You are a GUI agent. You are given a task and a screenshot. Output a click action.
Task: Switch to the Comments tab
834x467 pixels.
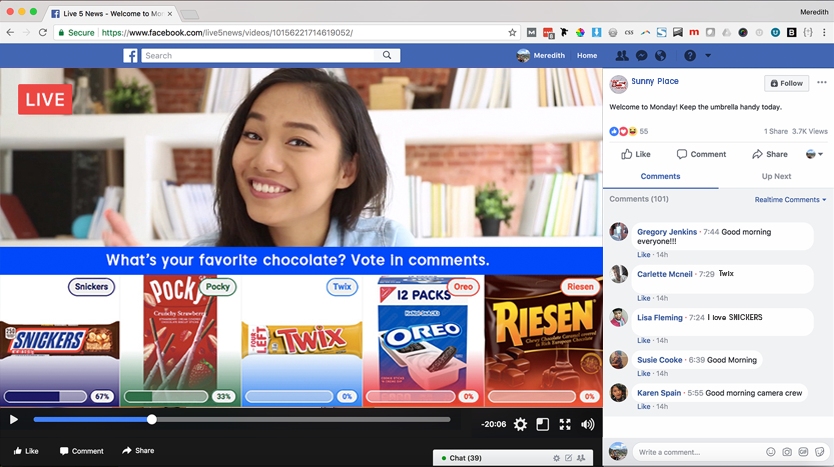[660, 176]
